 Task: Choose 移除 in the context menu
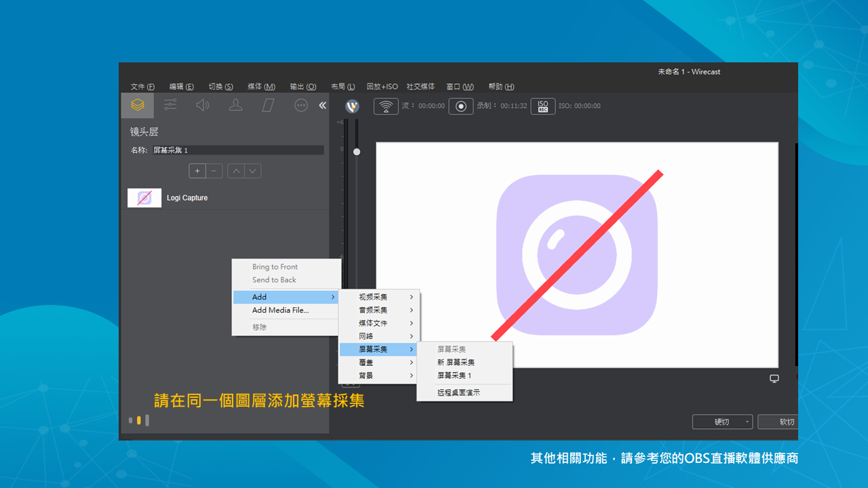(x=286, y=327)
